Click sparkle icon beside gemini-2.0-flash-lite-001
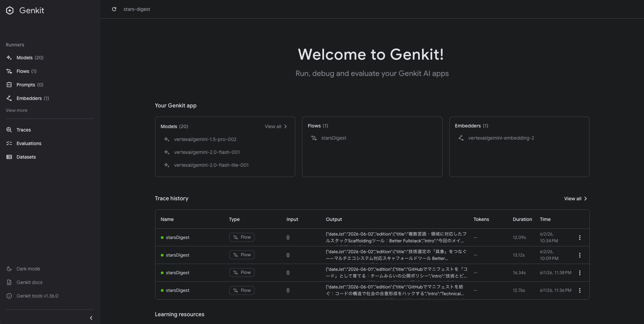The width and height of the screenshot is (644, 324). point(167,165)
